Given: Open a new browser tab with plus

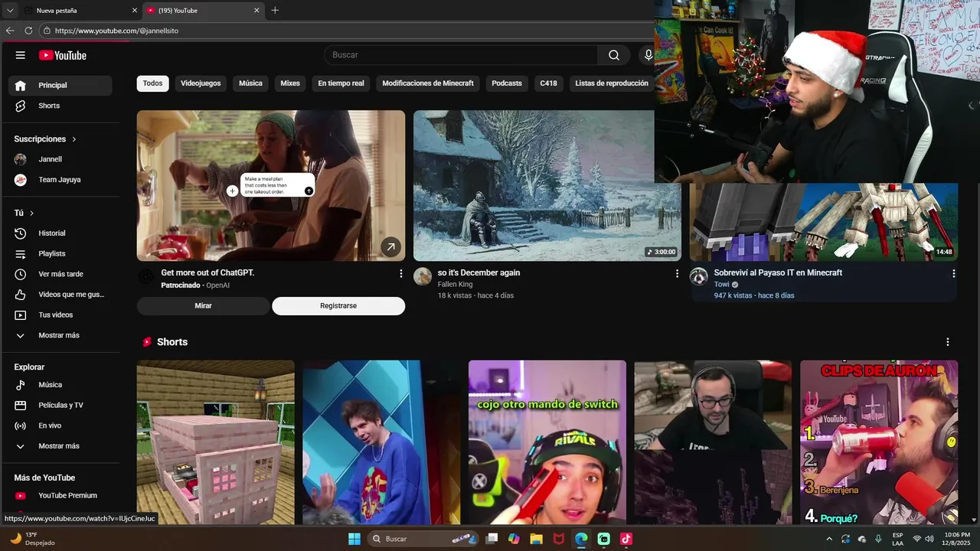Looking at the screenshot, I should click(x=275, y=10).
